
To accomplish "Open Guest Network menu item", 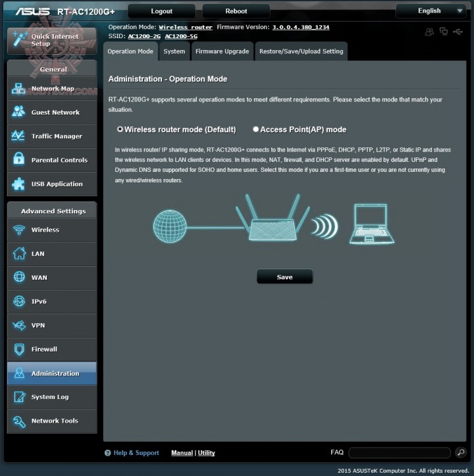I will tap(52, 112).
